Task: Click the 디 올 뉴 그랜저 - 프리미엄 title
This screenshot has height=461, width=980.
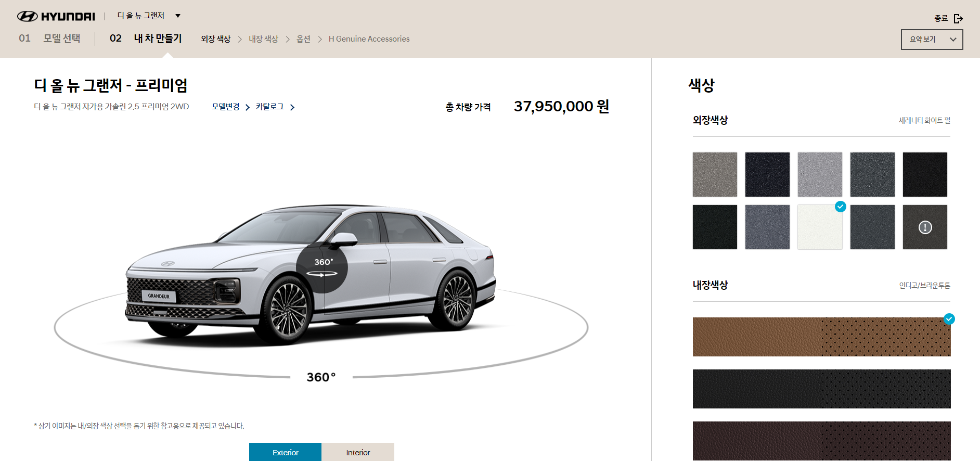Action: tap(111, 85)
